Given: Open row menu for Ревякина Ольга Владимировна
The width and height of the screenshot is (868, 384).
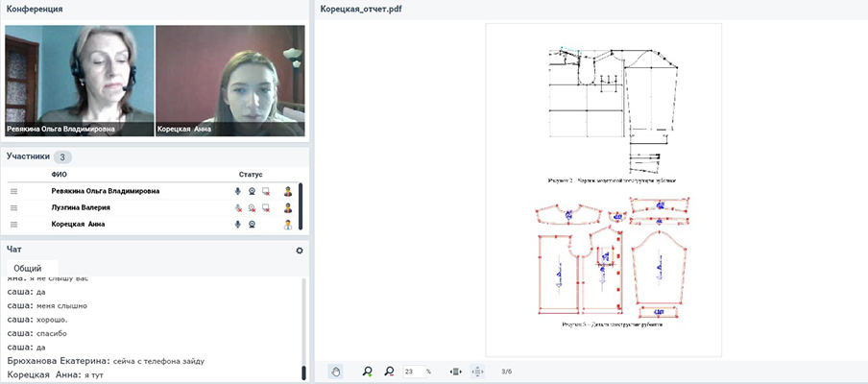Looking at the screenshot, I should coord(14,191).
